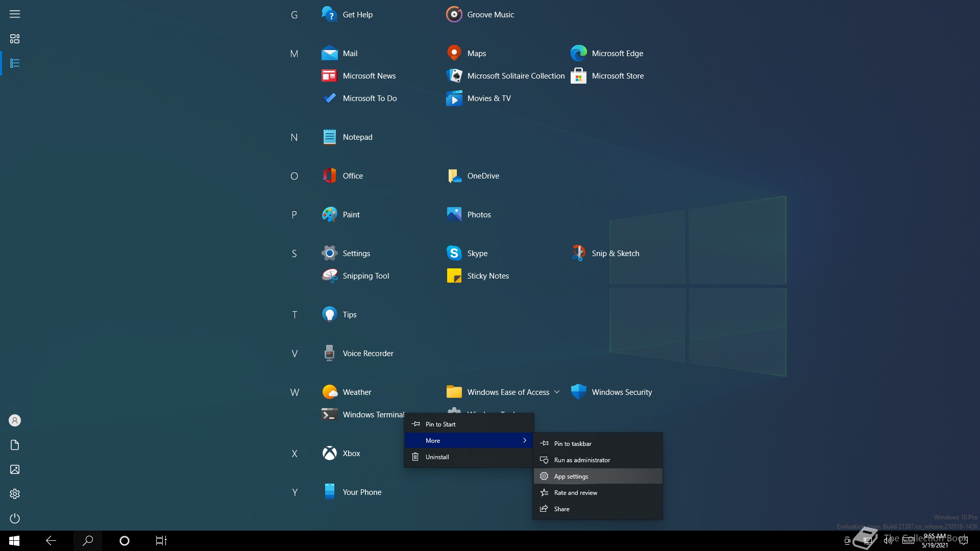Open the OneDrive icon
The height and width of the screenshot is (551, 980).
click(454, 176)
